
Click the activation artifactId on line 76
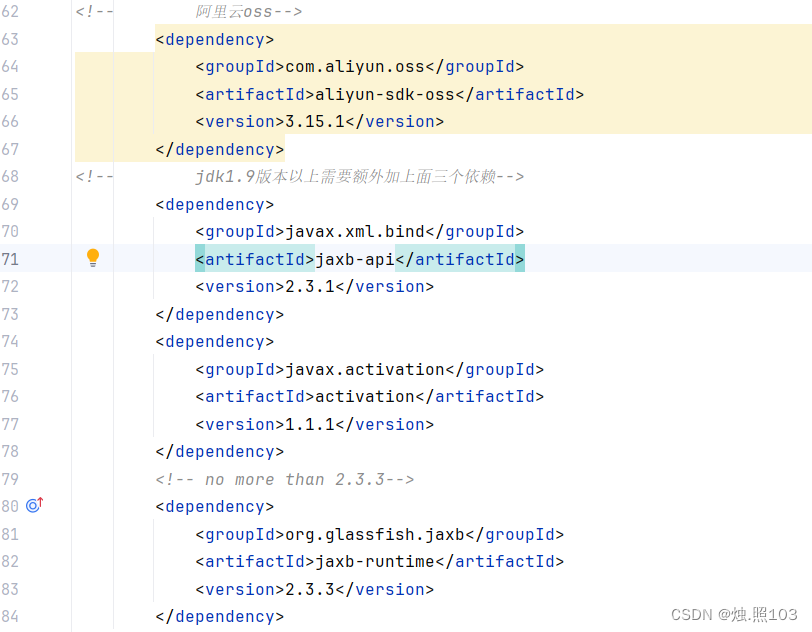pyautogui.click(x=365, y=397)
